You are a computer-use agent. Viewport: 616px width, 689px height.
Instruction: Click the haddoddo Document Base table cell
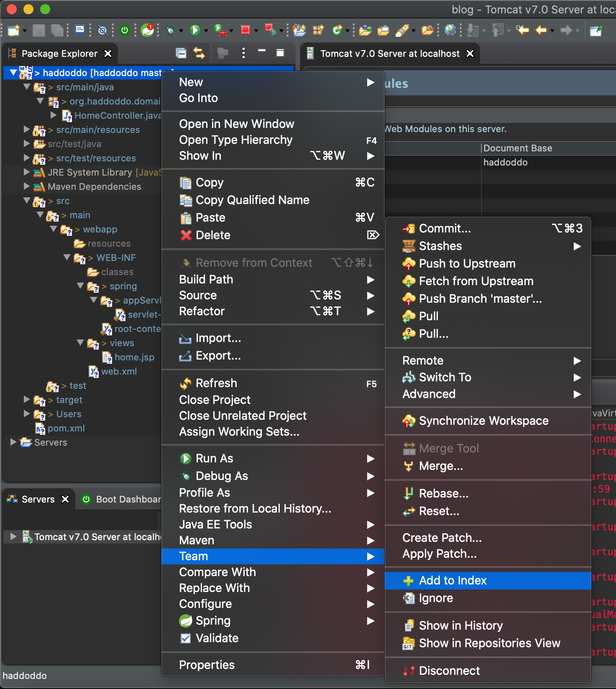coord(548,163)
